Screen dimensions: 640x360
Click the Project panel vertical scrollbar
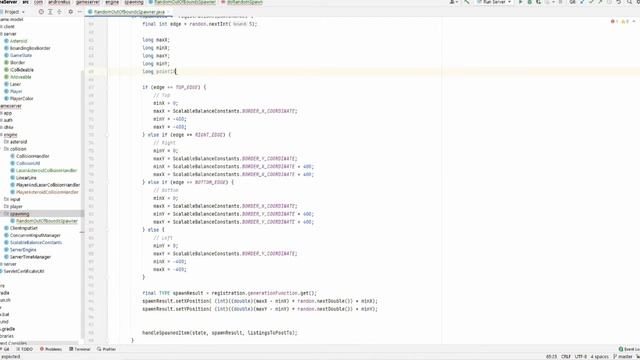click(x=82, y=204)
